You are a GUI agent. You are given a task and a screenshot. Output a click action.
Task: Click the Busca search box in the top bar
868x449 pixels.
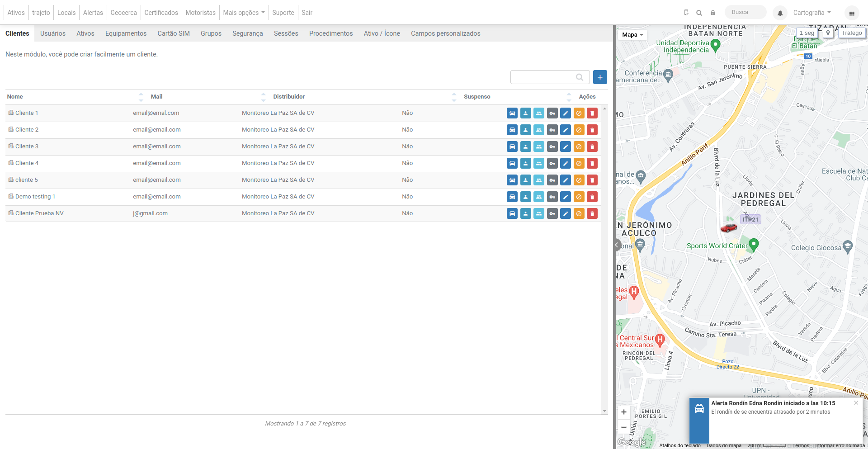pyautogui.click(x=745, y=12)
